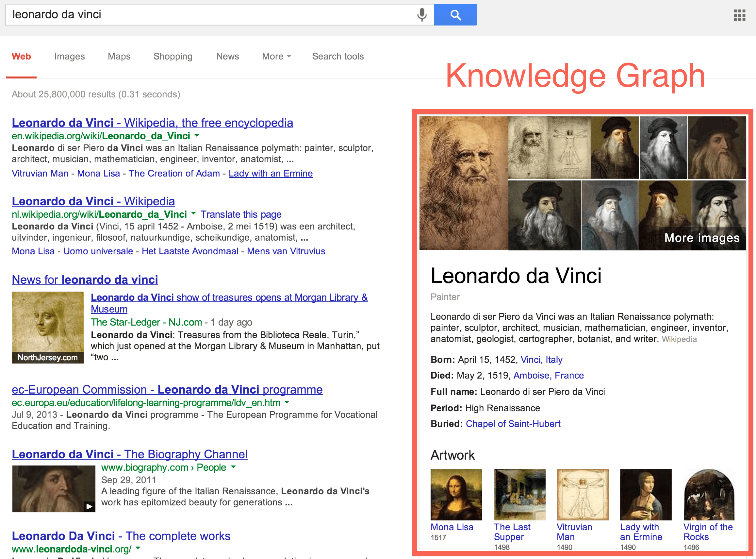This screenshot has height=559, width=756.
Task: Expand arrow next to en.wikipedia.org URL
Action: (x=197, y=136)
